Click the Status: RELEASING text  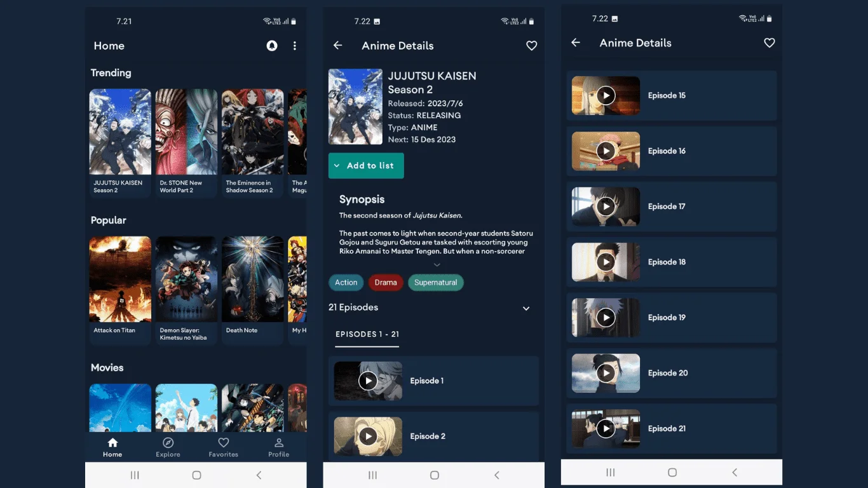click(424, 116)
